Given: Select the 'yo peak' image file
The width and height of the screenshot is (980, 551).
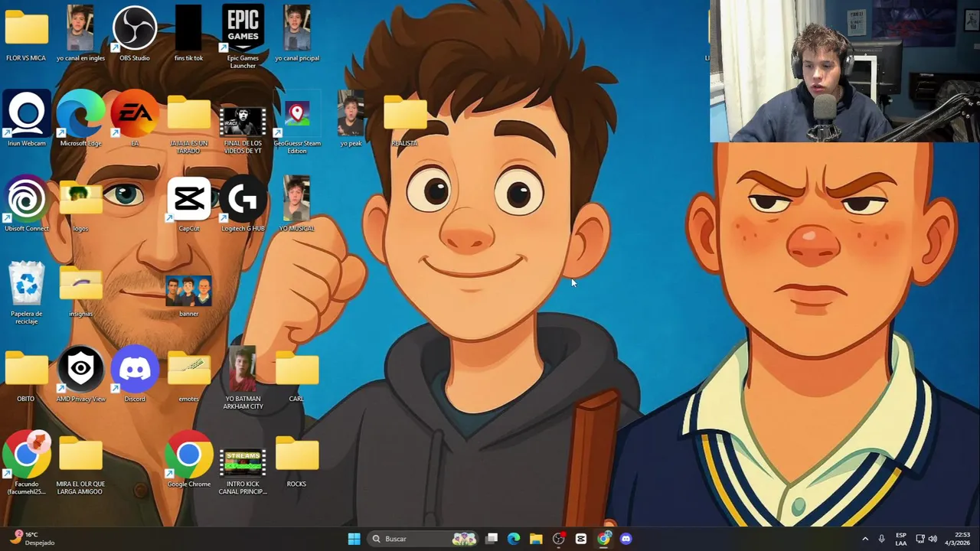Looking at the screenshot, I should tap(351, 119).
